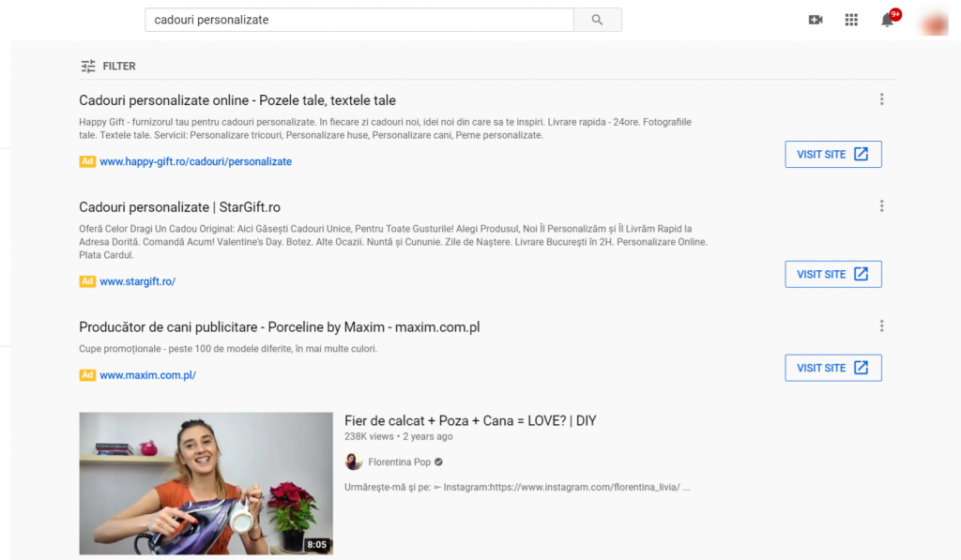Play the 'Fier de calcat' video thumbnail
The width and height of the screenshot is (961, 560).
(x=206, y=483)
